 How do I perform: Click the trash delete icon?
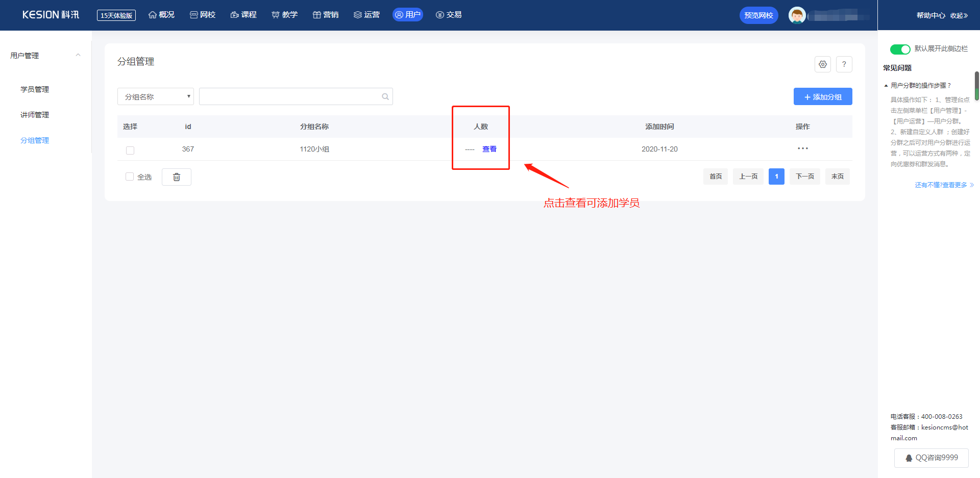(176, 177)
